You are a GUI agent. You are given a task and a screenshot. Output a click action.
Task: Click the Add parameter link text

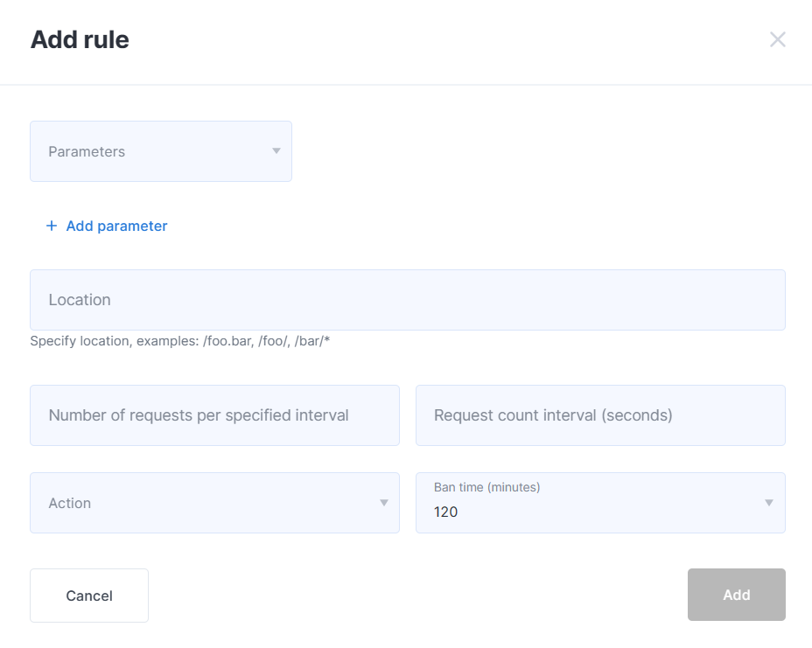point(116,226)
